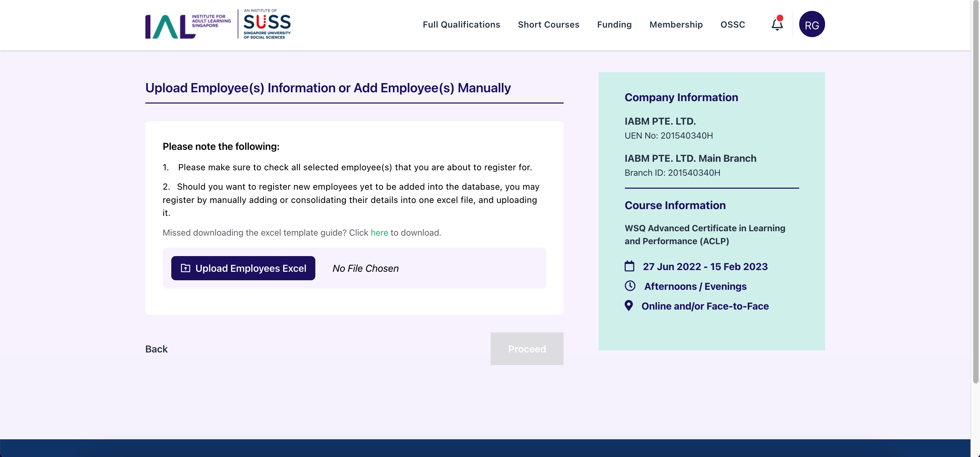Click the location pin icon beside Online and/or Face-to-Face

click(x=629, y=305)
